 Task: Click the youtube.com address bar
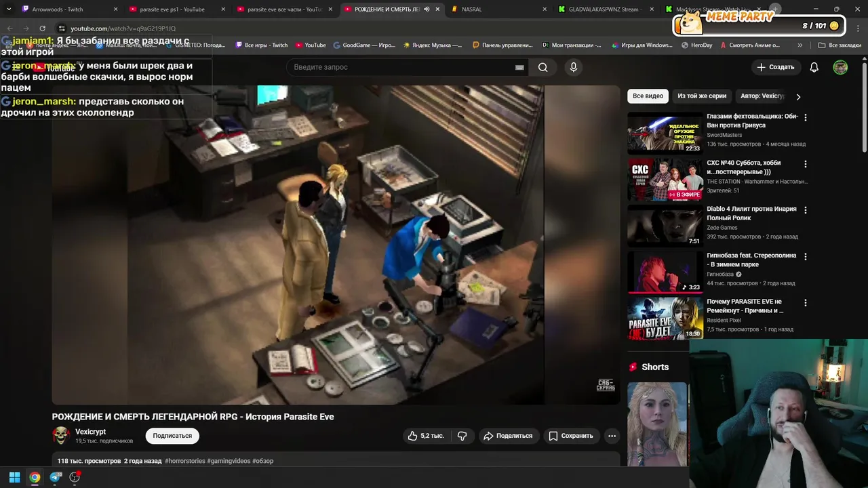(122, 28)
